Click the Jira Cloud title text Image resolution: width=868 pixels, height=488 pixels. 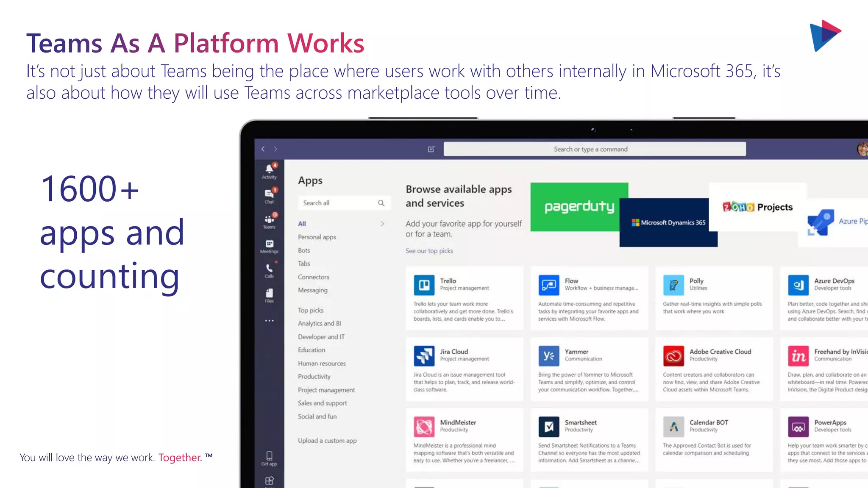(454, 352)
